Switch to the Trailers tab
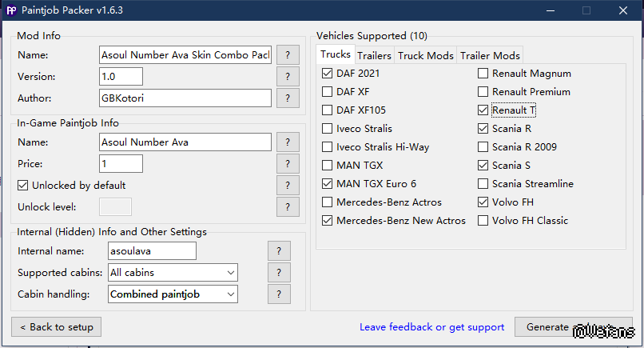The height and width of the screenshot is (348, 644). pyautogui.click(x=374, y=55)
